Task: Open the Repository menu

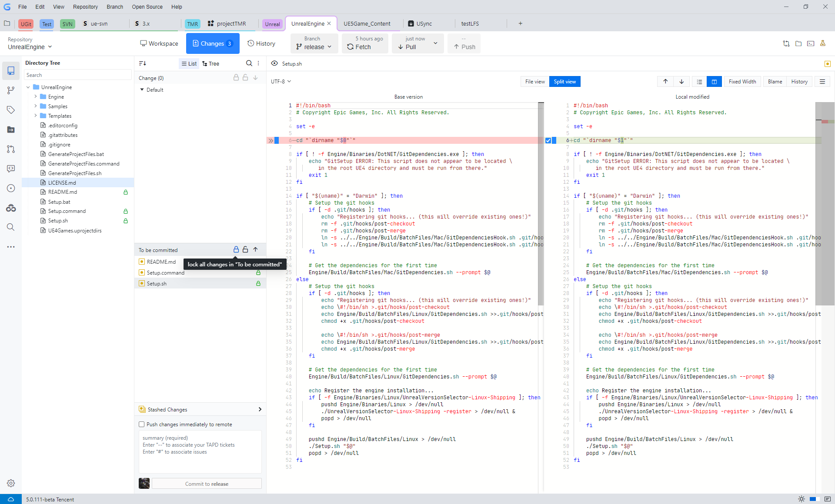Action: point(85,7)
